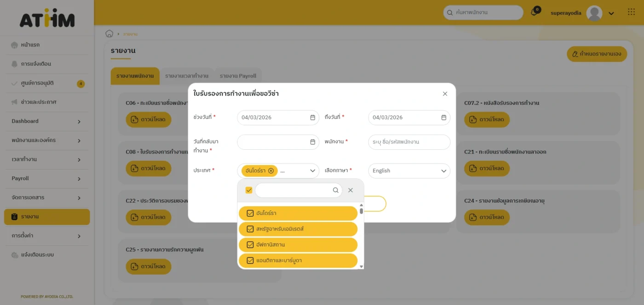Viewport: 644px width, 305px height.
Task: Switch to รายงาน Payroll tab
Action: [x=238, y=76]
